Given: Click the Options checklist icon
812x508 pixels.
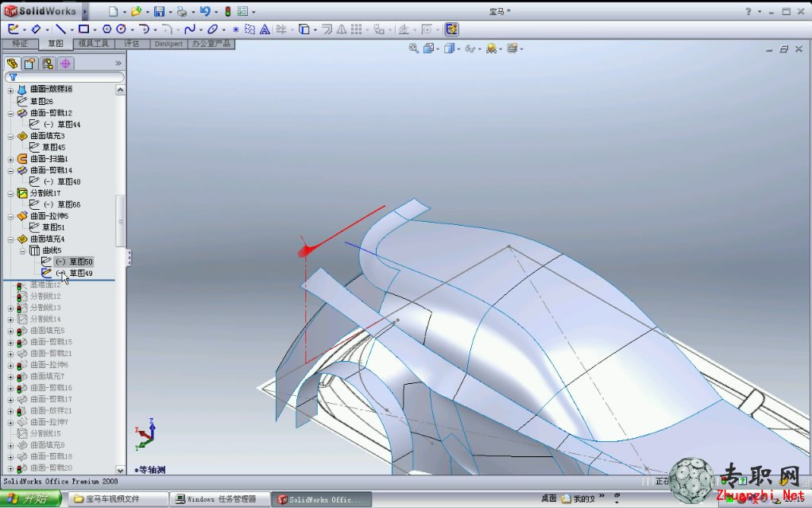Looking at the screenshot, I should pyautogui.click(x=242, y=11).
